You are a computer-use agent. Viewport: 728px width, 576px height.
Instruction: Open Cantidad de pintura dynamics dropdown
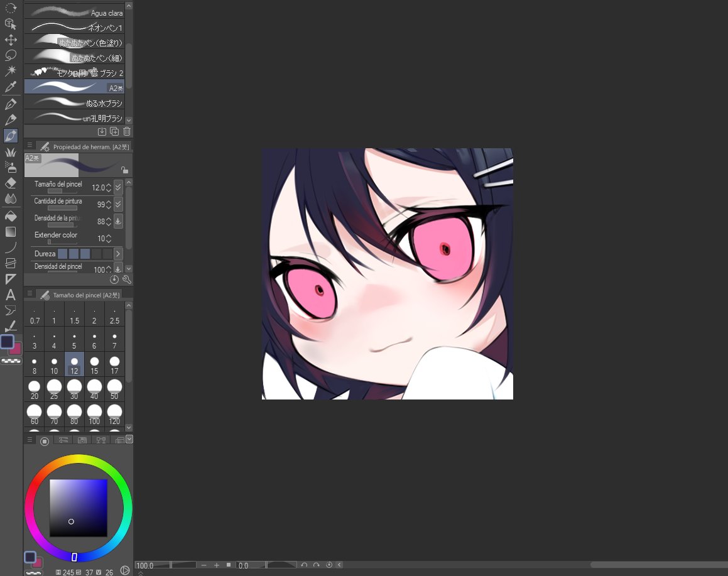pos(118,204)
